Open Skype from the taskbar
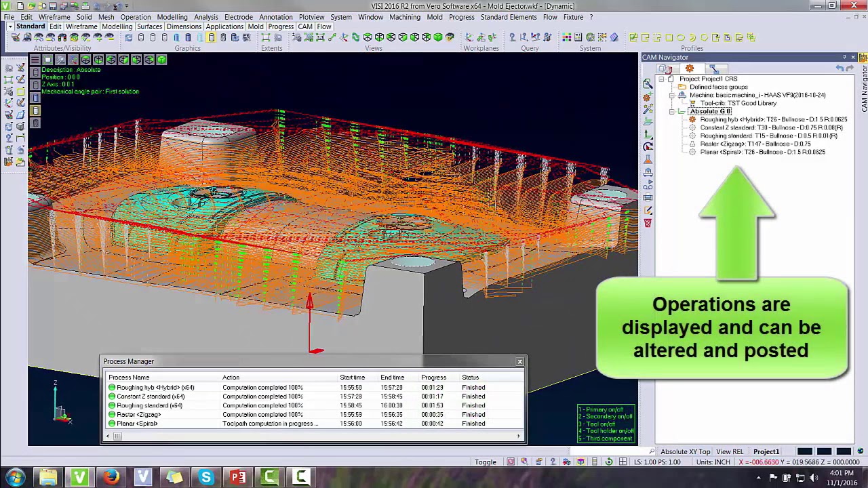The image size is (868, 488). pos(206,478)
